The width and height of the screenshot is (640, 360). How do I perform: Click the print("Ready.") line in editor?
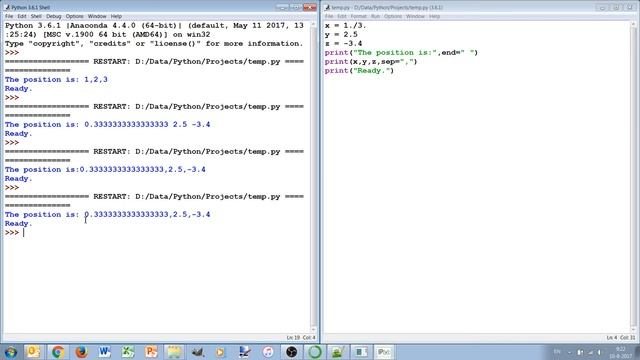[x=359, y=71]
